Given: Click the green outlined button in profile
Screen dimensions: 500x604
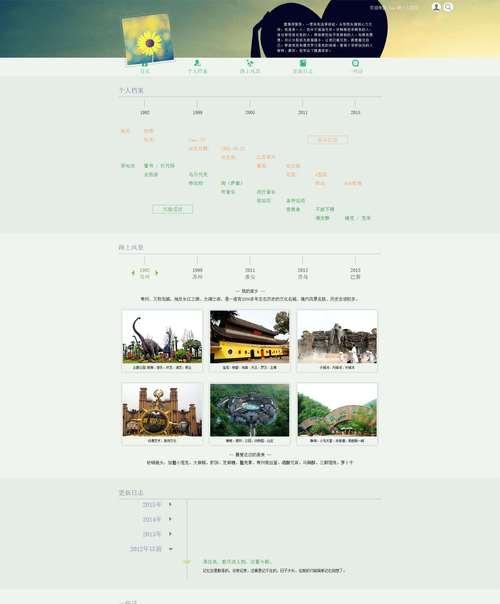Looking at the screenshot, I should tap(173, 209).
